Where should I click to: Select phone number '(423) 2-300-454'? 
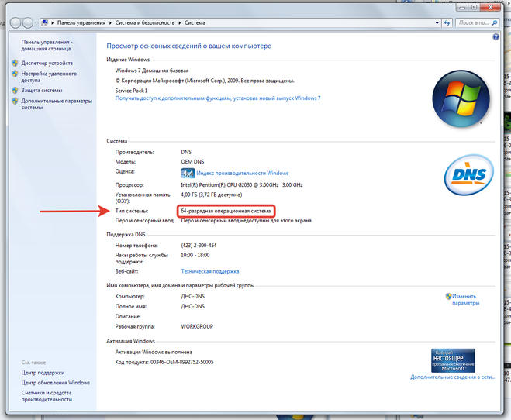tap(199, 246)
